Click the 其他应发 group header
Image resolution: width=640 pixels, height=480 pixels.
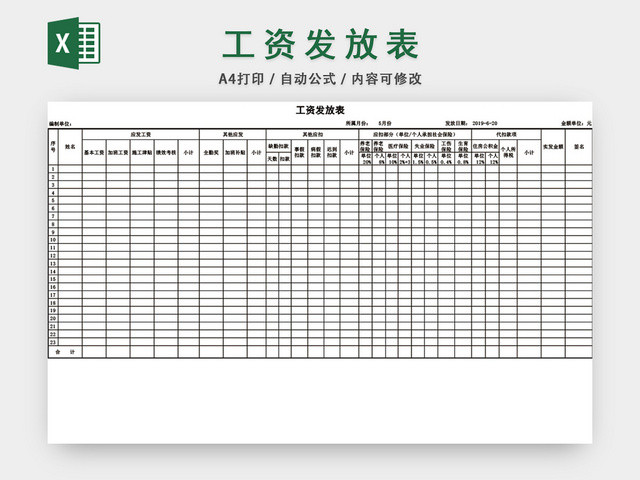pyautogui.click(x=233, y=134)
